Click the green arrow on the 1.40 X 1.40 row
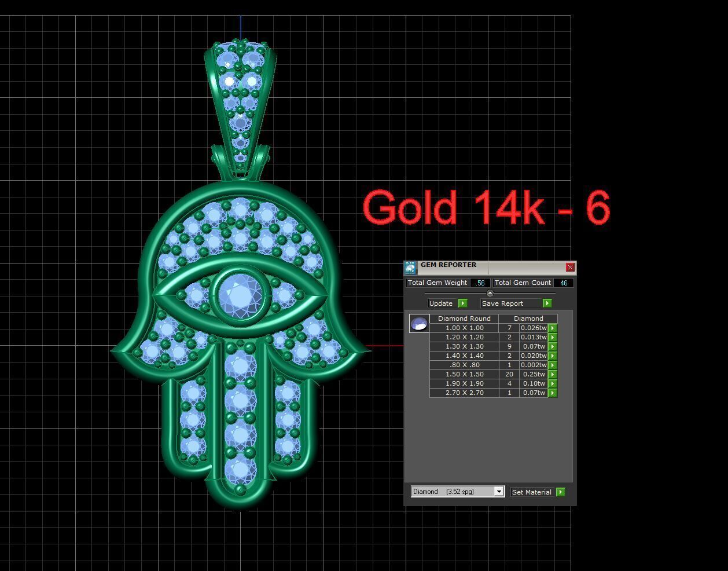Image resolution: width=728 pixels, height=571 pixels. 553,356
